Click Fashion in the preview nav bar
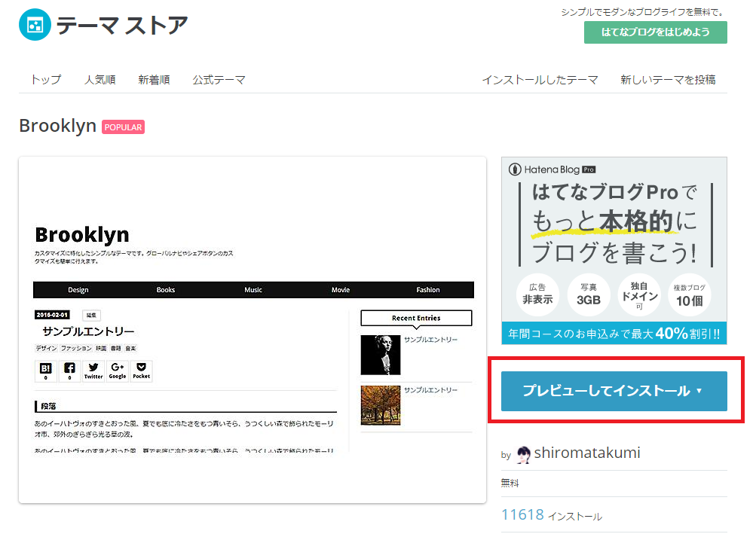This screenshot has width=756, height=534. pos(428,290)
